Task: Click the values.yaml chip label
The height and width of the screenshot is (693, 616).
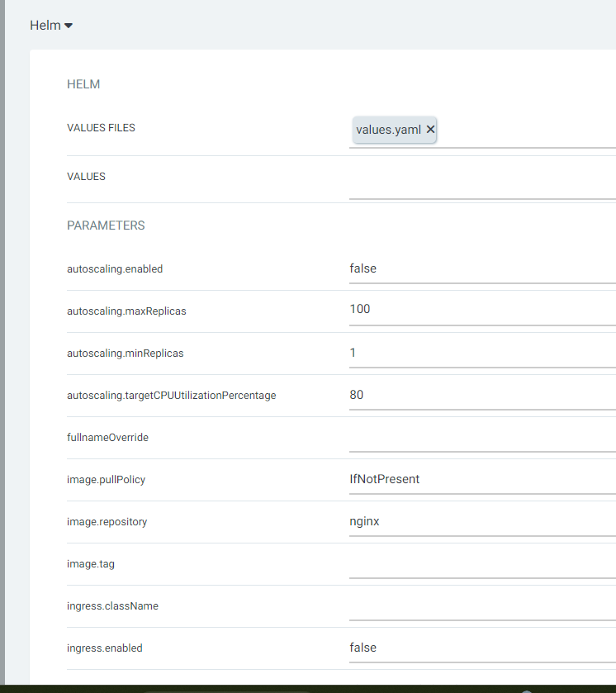Action: (x=388, y=130)
